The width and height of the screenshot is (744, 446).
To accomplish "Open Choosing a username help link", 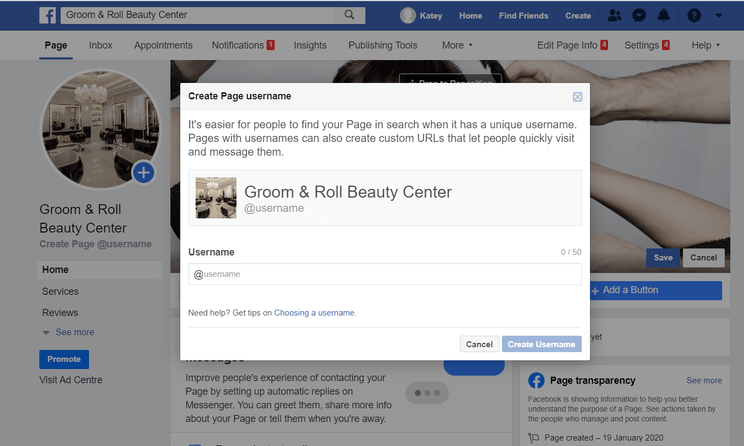I will (315, 313).
